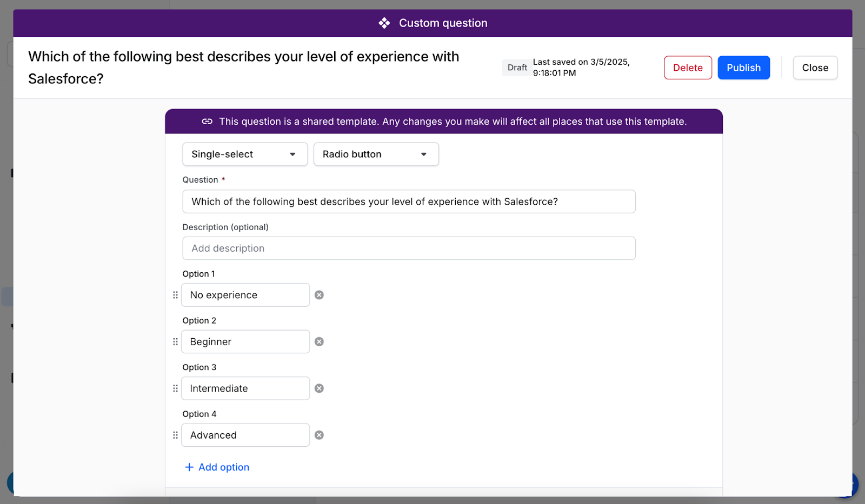Close the custom question dialog

pos(815,68)
